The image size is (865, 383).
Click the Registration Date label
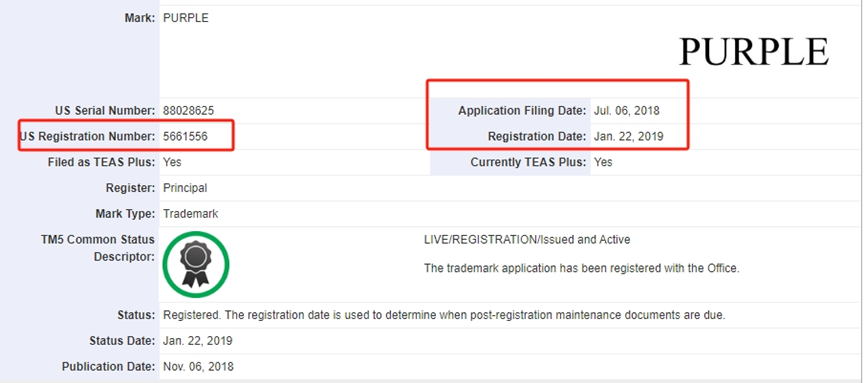[537, 136]
